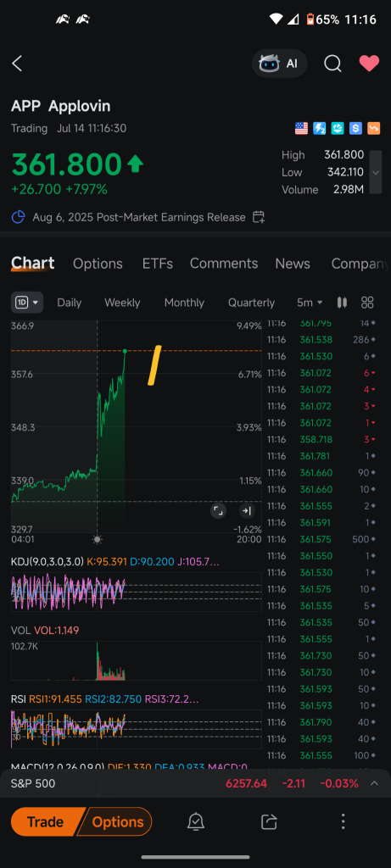
Task: Tap the US flag market icon
Action: (301, 129)
